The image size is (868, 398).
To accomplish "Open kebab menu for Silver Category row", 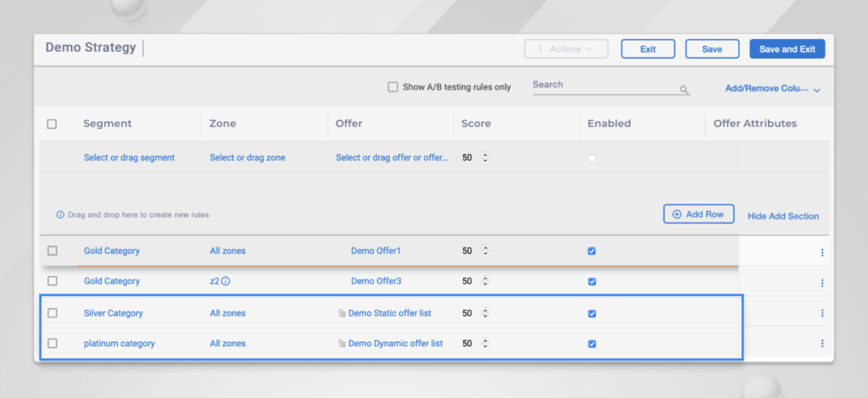I will coord(821,313).
